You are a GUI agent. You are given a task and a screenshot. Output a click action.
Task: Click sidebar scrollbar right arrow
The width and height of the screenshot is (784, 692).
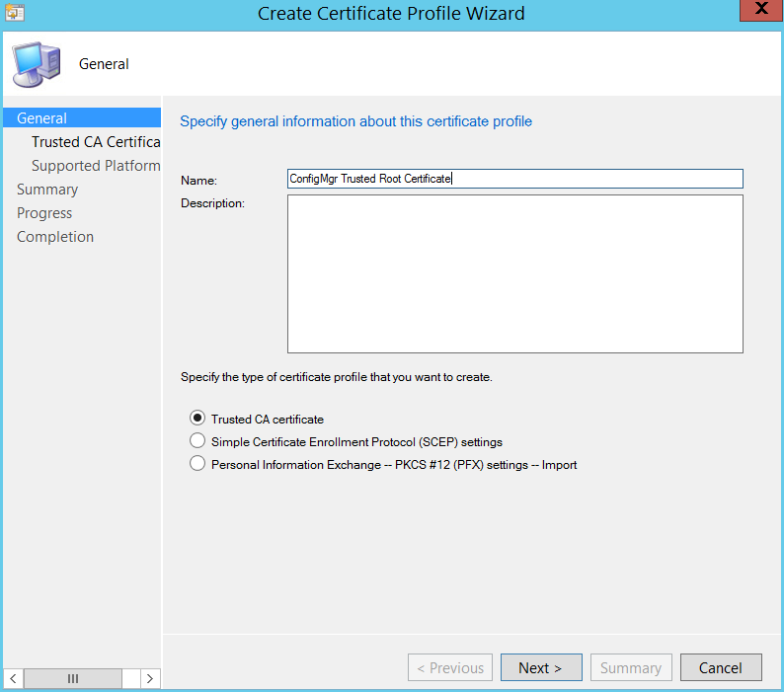click(x=150, y=678)
